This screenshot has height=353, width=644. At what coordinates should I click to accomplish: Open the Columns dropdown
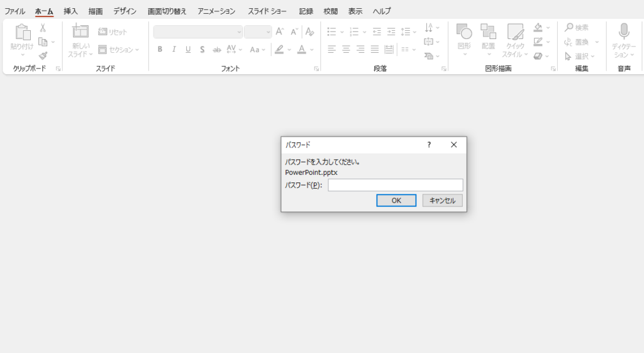(x=408, y=49)
